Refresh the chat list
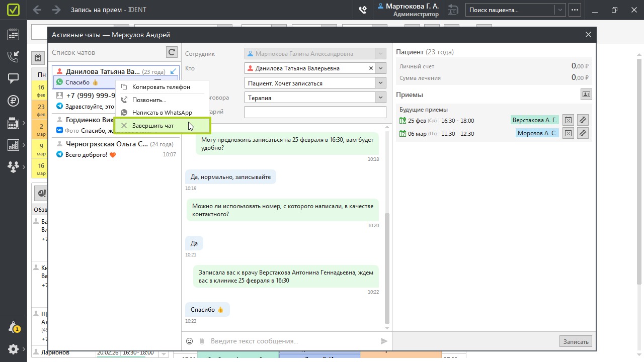644x362 pixels. (x=172, y=52)
